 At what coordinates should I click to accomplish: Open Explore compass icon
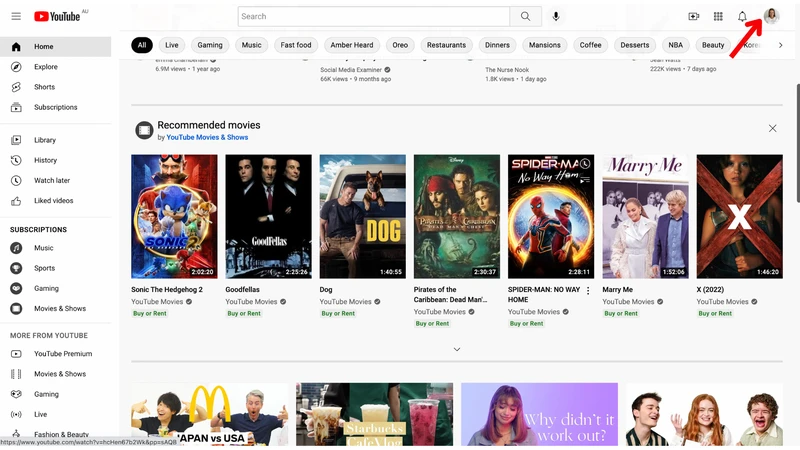16,67
